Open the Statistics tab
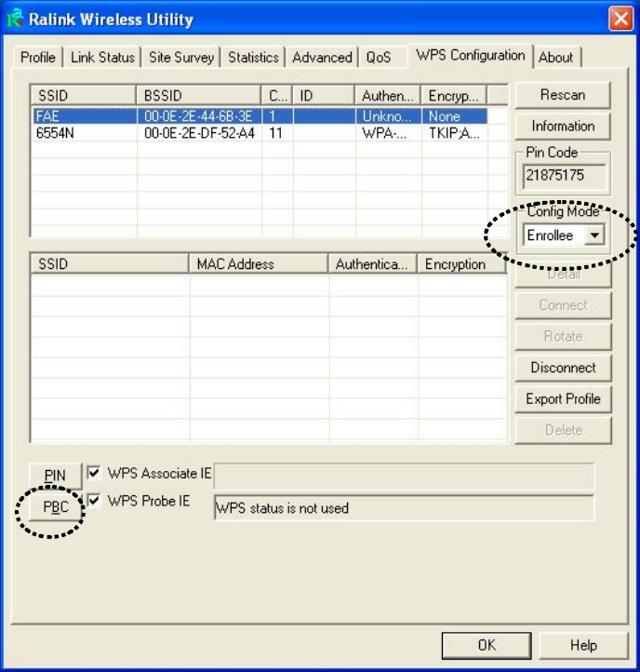Screen dimensions: 640x672 253,57
